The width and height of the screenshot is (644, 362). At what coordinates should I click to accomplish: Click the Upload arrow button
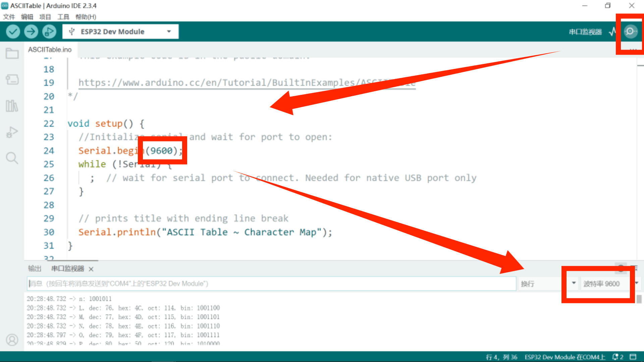(x=31, y=32)
